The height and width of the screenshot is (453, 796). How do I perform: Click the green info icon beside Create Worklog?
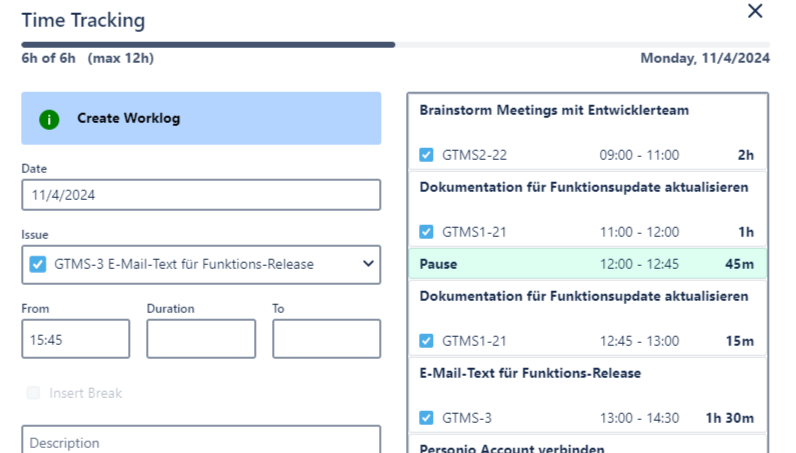coord(50,119)
